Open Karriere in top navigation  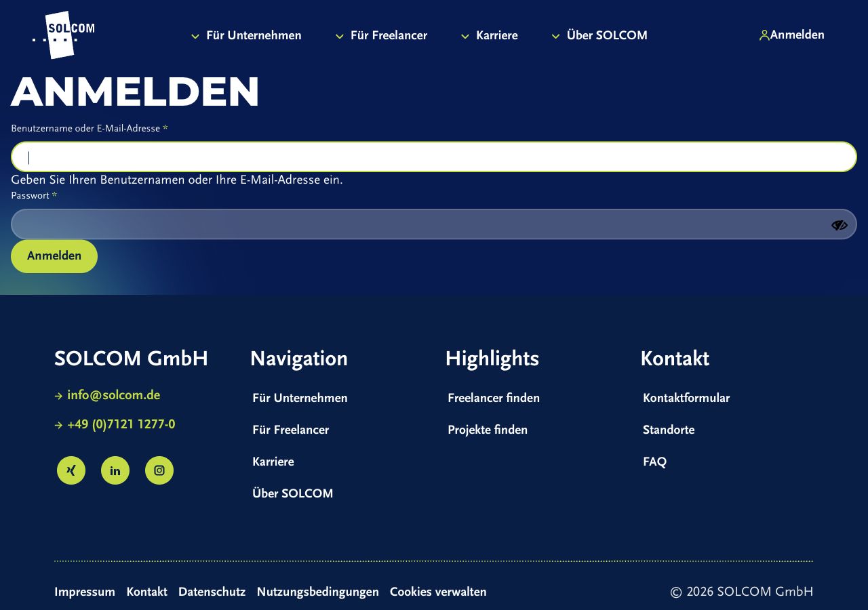pyautogui.click(x=497, y=35)
